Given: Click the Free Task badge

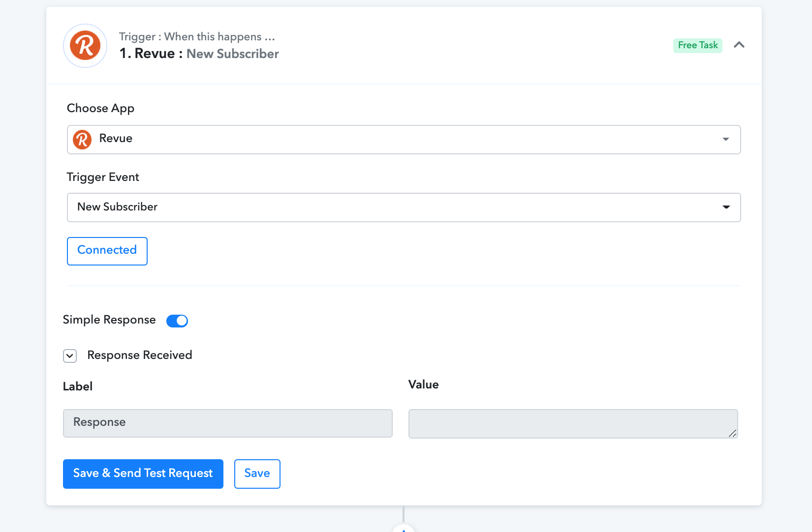Looking at the screenshot, I should (698, 45).
